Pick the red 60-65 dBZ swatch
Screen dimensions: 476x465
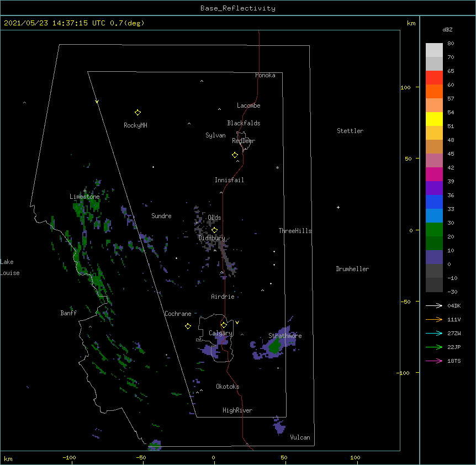[434, 78]
